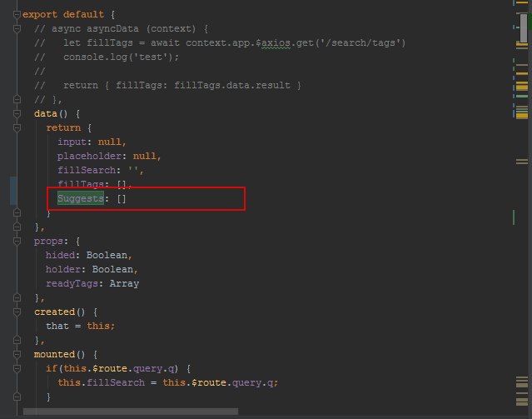Collapse the commented asyncData block fold marker
Screen dimensions: 532x419
(x=17, y=29)
